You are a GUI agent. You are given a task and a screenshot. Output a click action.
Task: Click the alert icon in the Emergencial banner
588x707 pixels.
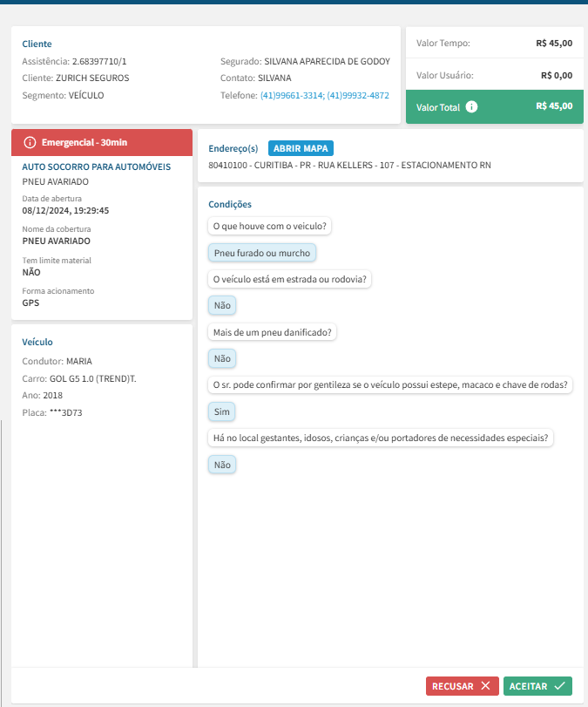pyautogui.click(x=30, y=142)
